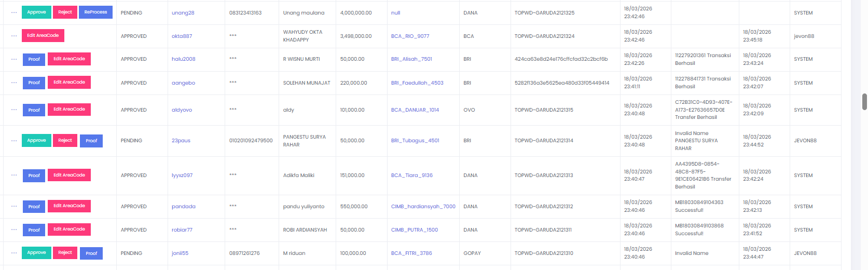View Proof for aangebo transaction
This screenshot has height=270, width=868.
[x=34, y=83]
